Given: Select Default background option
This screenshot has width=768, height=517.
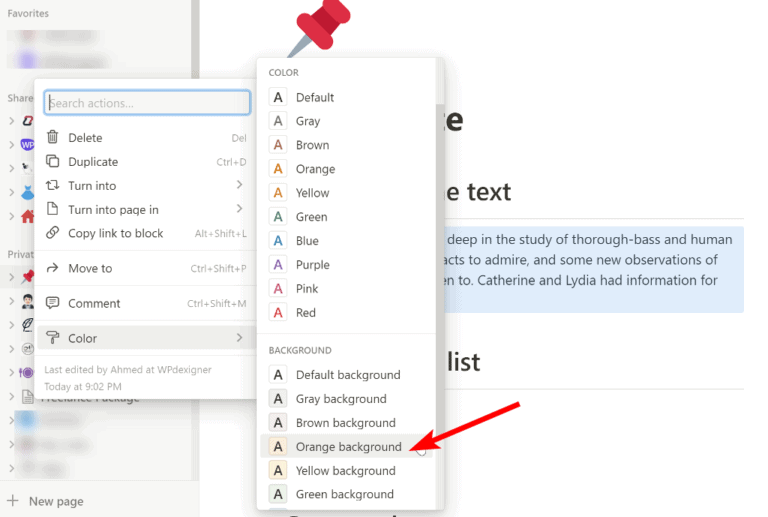Looking at the screenshot, I should [347, 375].
